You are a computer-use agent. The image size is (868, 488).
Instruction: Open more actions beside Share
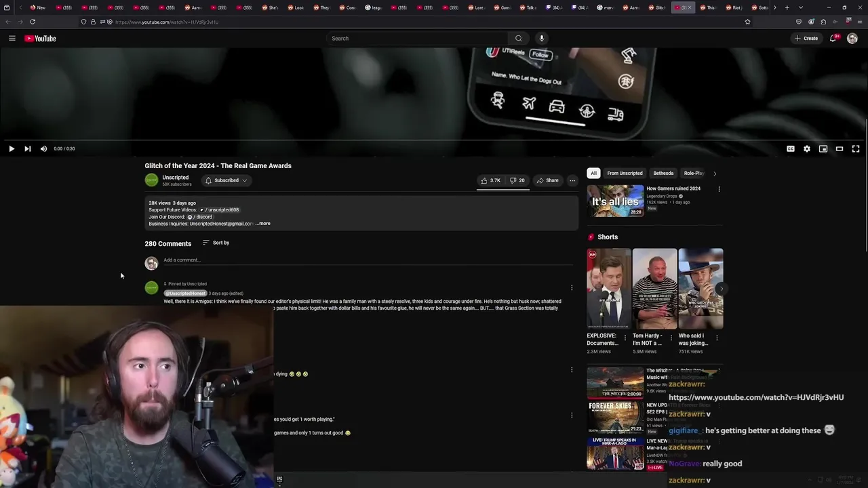tap(572, 180)
